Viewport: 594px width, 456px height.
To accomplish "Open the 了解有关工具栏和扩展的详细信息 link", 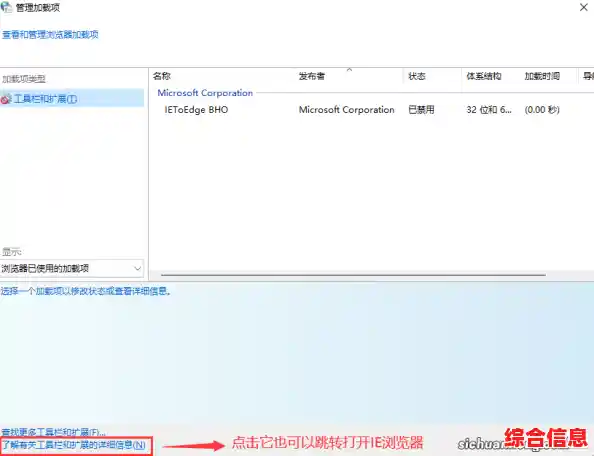I will [x=74, y=445].
